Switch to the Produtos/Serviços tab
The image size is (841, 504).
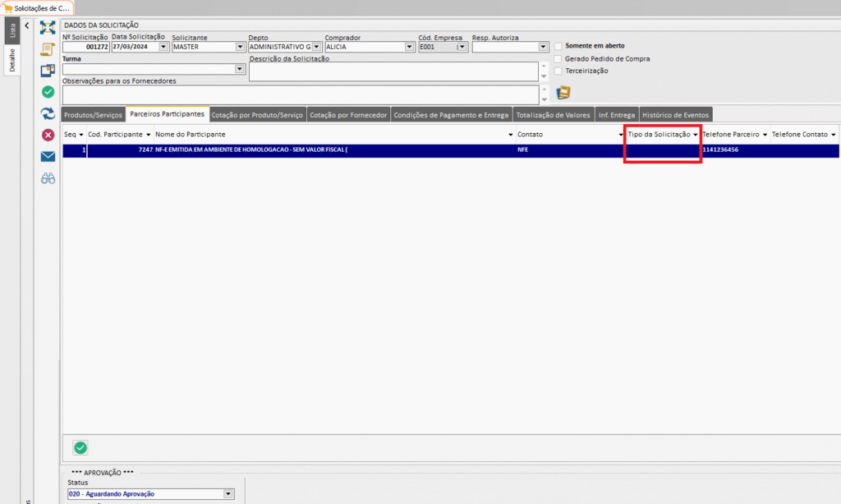[x=94, y=115]
